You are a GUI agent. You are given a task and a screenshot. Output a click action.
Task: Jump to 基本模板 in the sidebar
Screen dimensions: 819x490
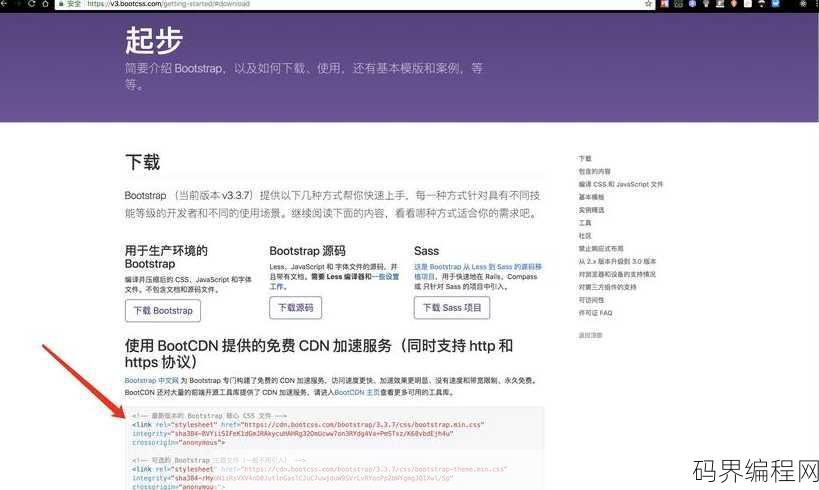591,197
